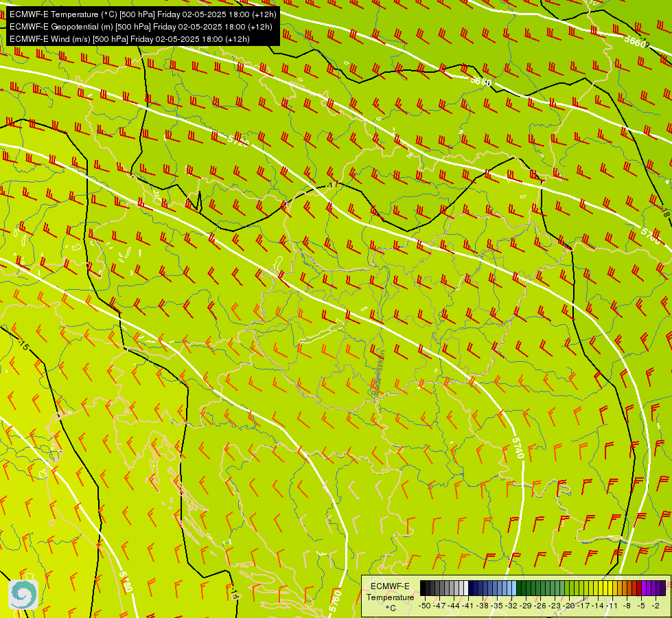This screenshot has width=672, height=618.
Task: Click the -2 tick label in legend
Action: coord(656,606)
